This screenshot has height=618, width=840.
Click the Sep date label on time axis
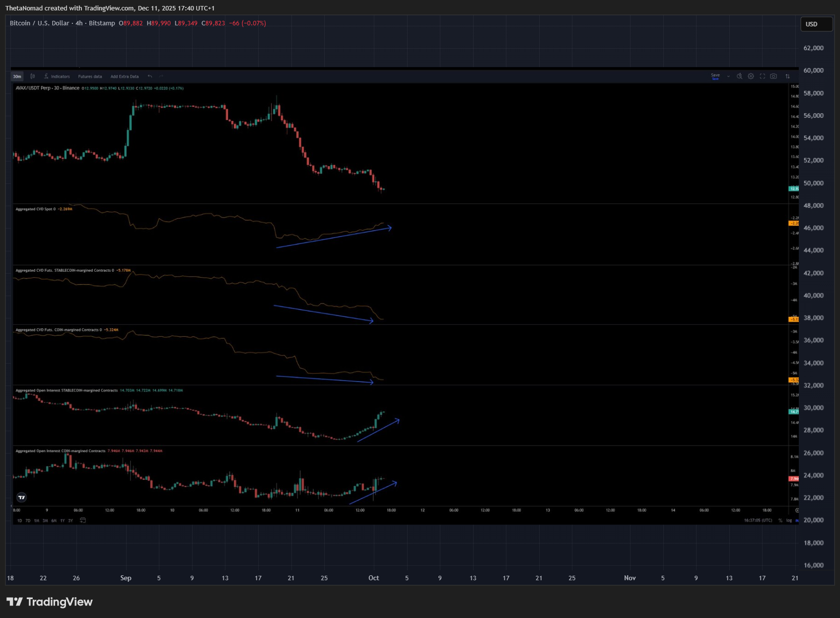[126, 578]
